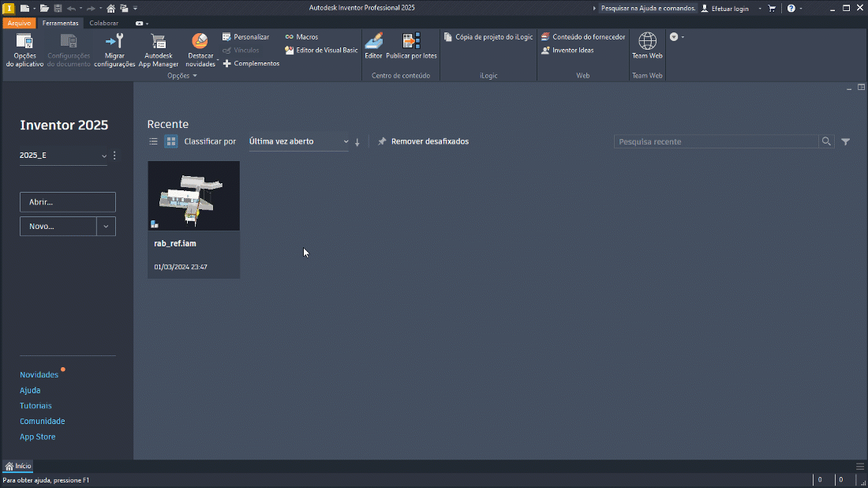
Task: Open the Comunidade link
Action: point(42,421)
